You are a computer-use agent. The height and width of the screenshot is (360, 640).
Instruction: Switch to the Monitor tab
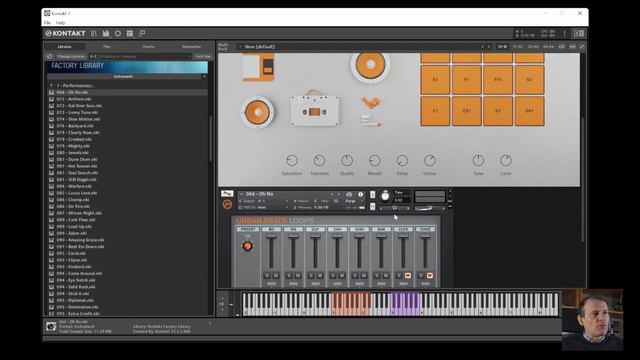(x=149, y=47)
